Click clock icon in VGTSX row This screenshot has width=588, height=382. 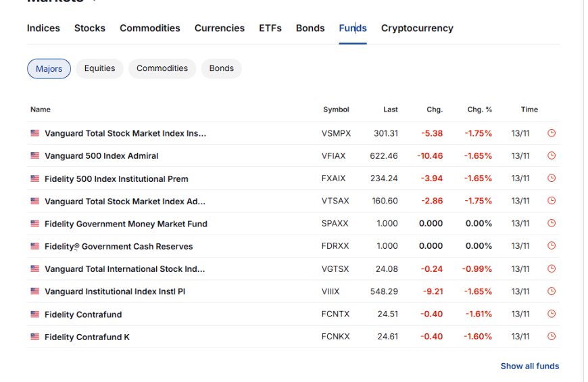(x=552, y=268)
